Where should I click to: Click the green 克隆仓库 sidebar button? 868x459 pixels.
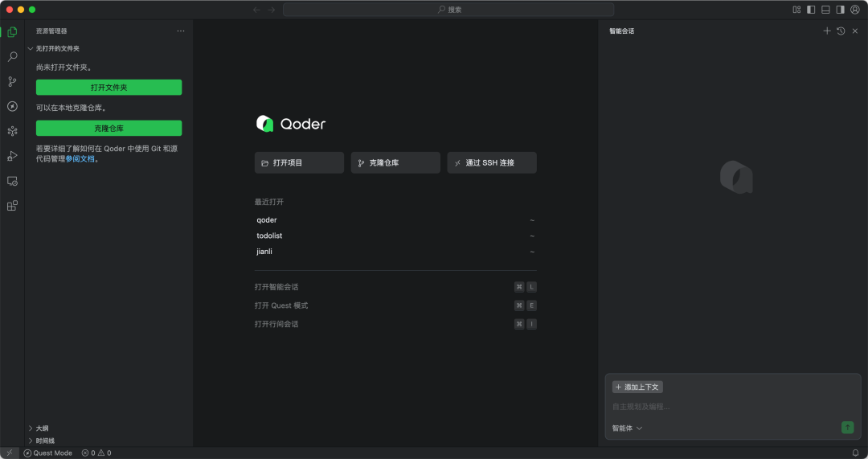109,128
